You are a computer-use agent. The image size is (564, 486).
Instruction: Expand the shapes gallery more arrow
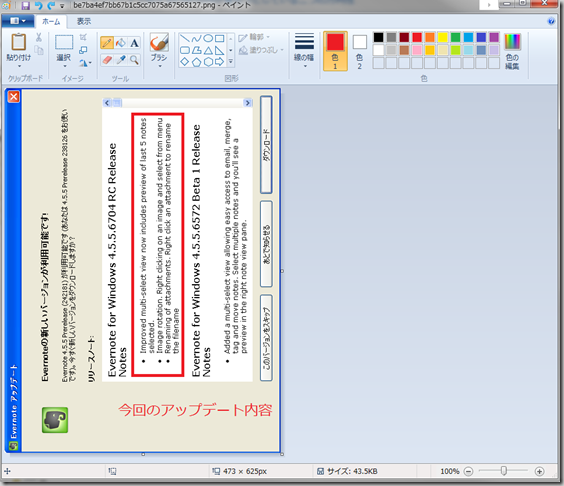(231, 62)
